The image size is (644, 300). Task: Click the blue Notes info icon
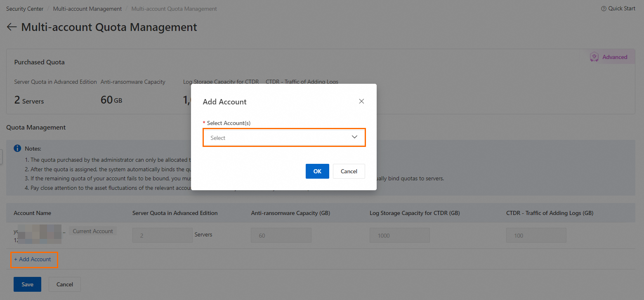click(17, 148)
